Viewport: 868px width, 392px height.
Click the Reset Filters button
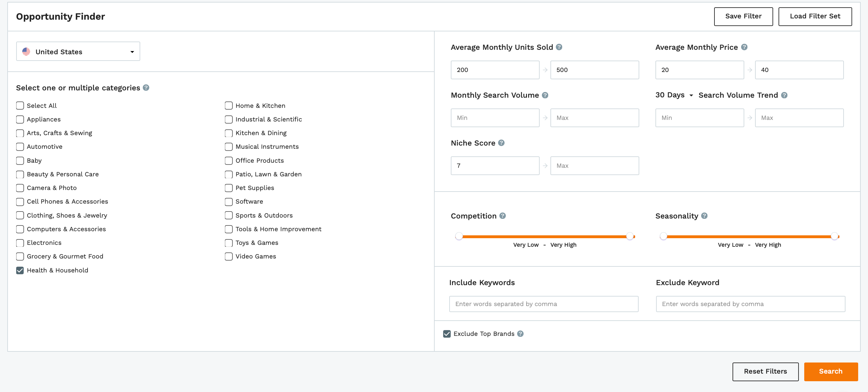(765, 371)
